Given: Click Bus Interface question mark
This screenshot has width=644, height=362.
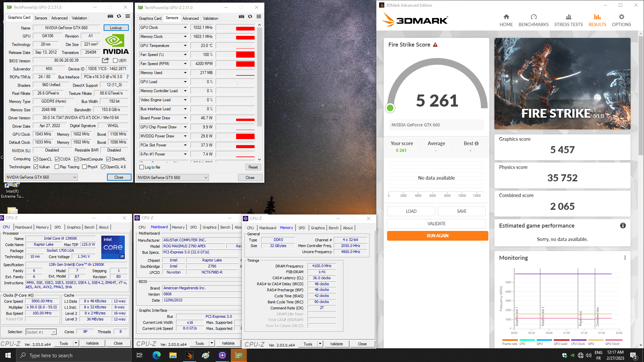Looking at the screenshot, I should (127, 77).
